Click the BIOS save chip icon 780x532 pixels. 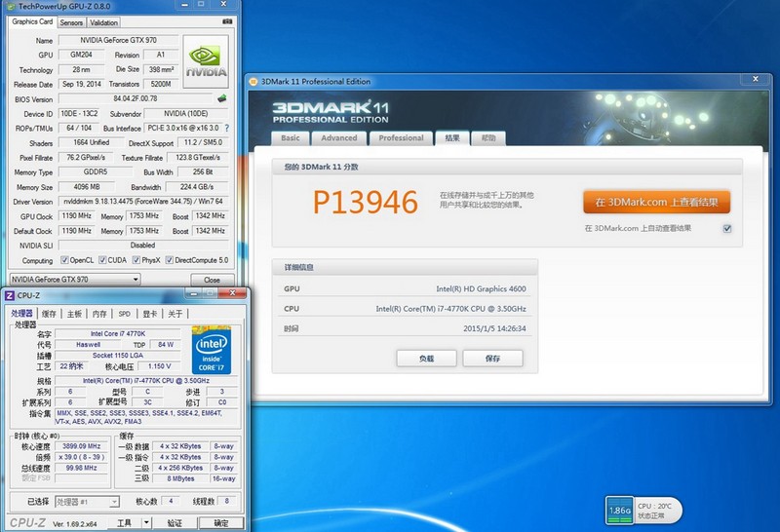(x=222, y=98)
